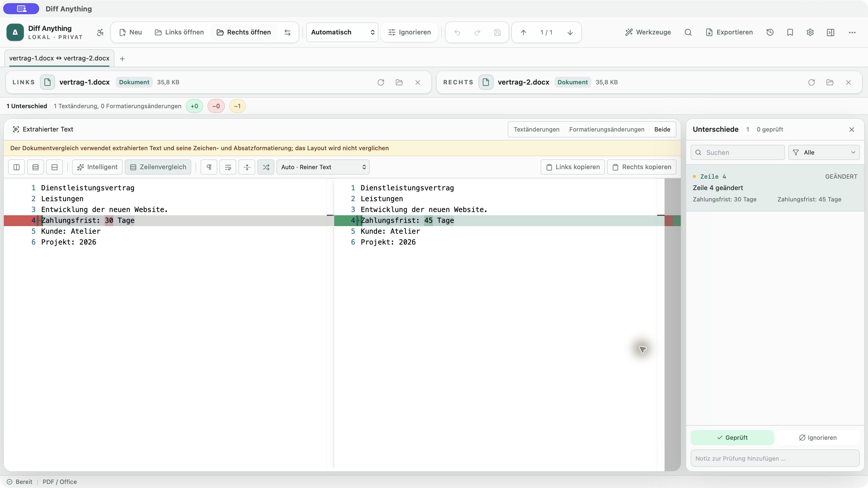
Task: Save with the disk icon
Action: point(497,32)
